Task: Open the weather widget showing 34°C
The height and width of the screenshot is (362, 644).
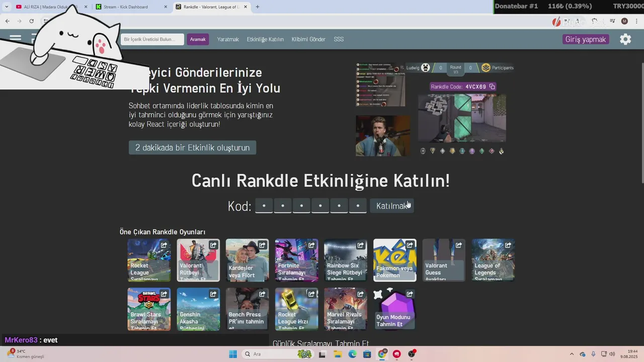Action: click(x=25, y=354)
